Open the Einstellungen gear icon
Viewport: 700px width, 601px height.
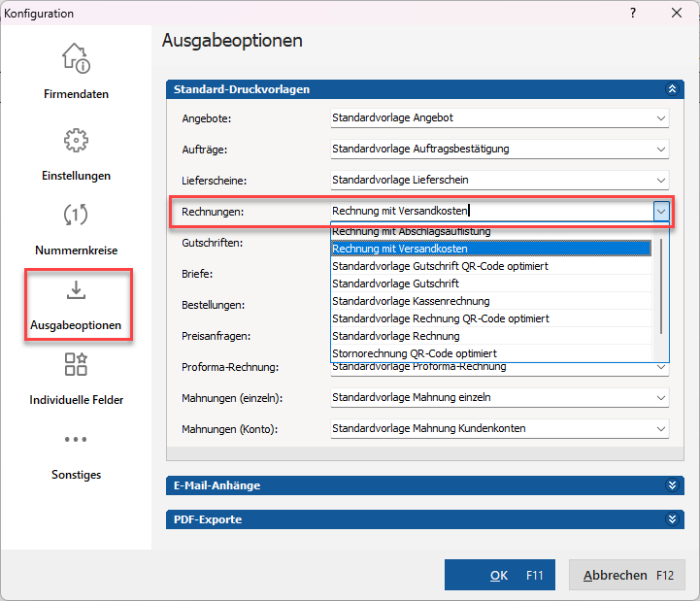[76, 140]
